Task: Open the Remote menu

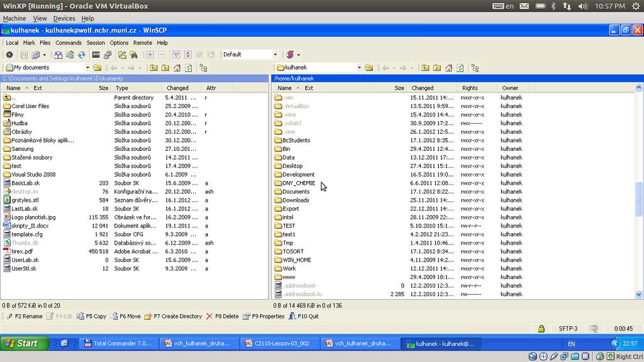Action: click(143, 43)
